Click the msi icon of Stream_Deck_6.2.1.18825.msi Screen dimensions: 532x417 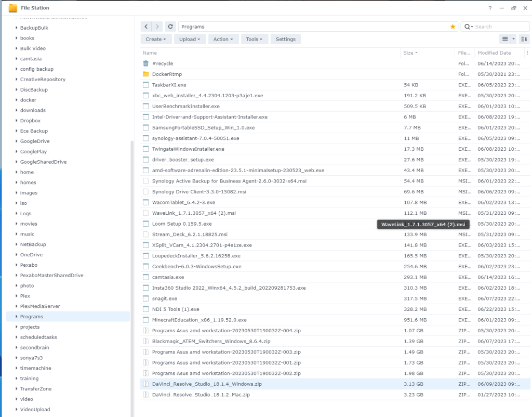[x=146, y=234]
